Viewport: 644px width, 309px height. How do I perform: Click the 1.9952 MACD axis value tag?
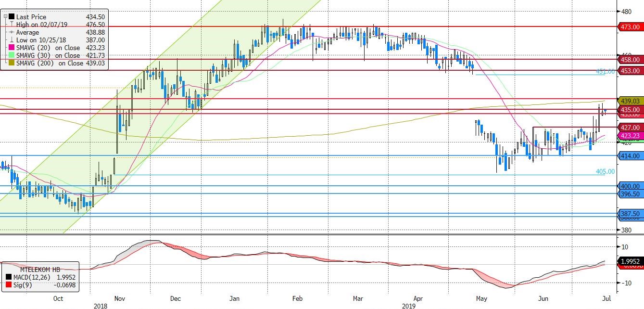point(631,261)
